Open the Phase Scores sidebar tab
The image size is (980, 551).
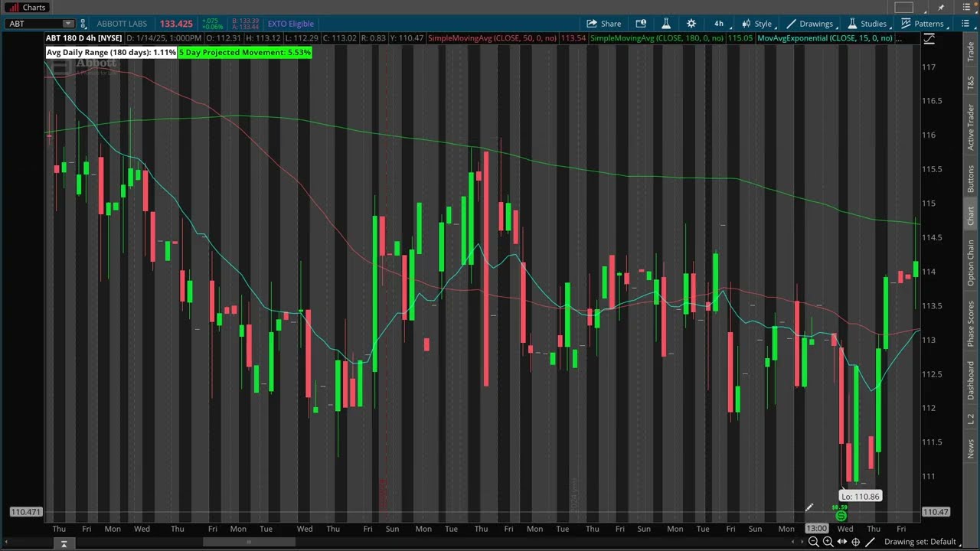(971, 324)
